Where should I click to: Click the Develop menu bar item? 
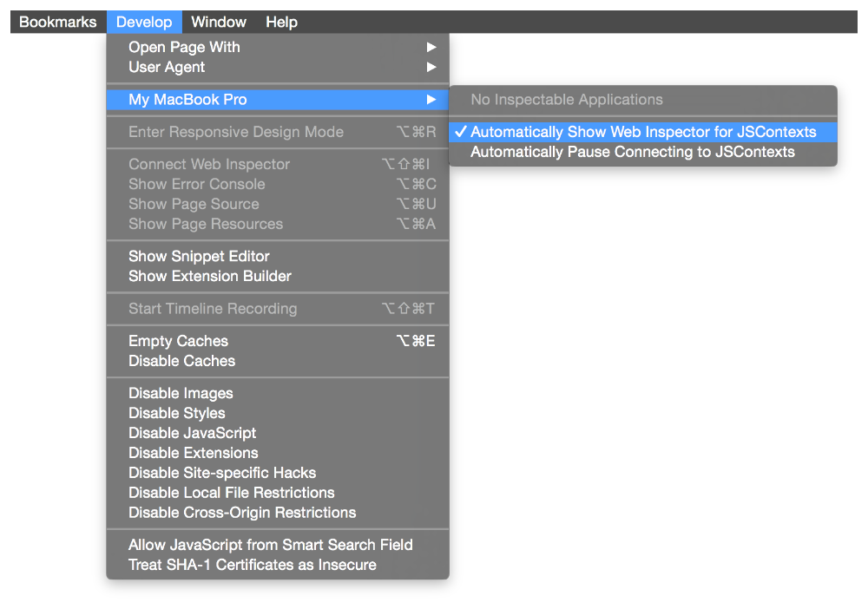144,22
